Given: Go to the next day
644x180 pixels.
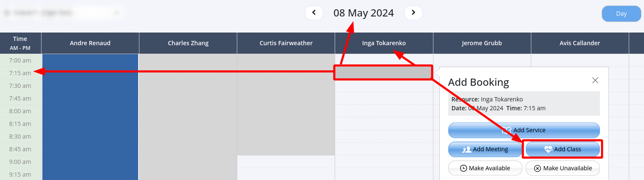Looking at the screenshot, I should 414,13.
